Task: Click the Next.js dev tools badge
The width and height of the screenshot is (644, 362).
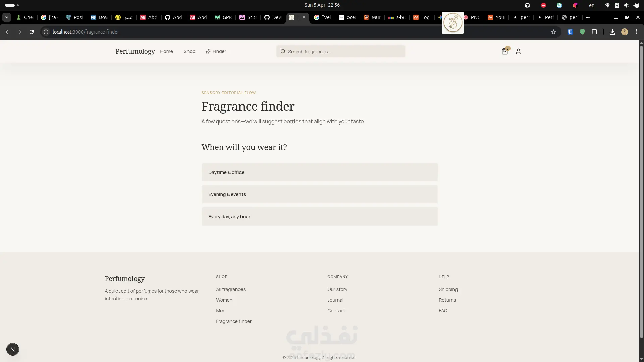Action: (x=13, y=349)
